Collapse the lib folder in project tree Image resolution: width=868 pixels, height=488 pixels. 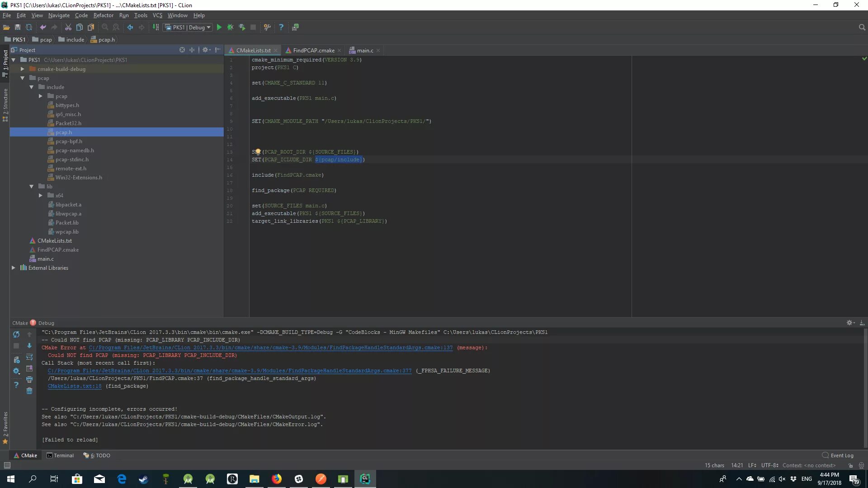pos(31,187)
